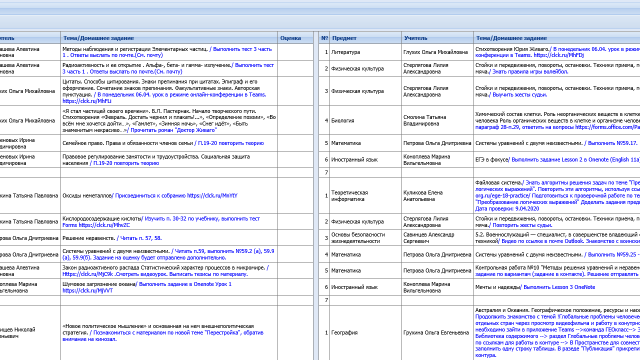Open the "Выучить жесты судьи" homework link
640x360 pixels.
coord(520,94)
